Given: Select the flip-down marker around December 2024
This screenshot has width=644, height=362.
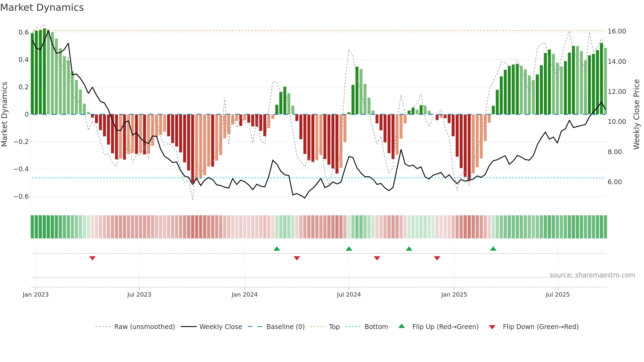Looking at the screenshot, I should pos(437,258).
